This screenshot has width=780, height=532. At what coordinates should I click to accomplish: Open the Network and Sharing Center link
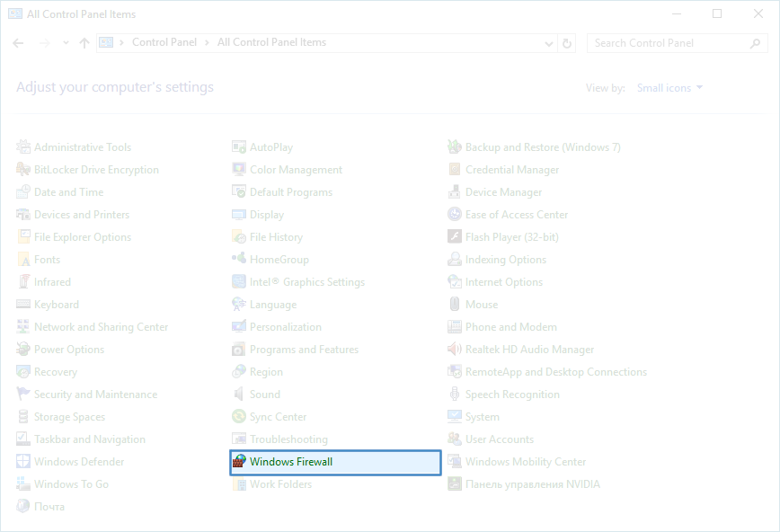[x=101, y=327]
